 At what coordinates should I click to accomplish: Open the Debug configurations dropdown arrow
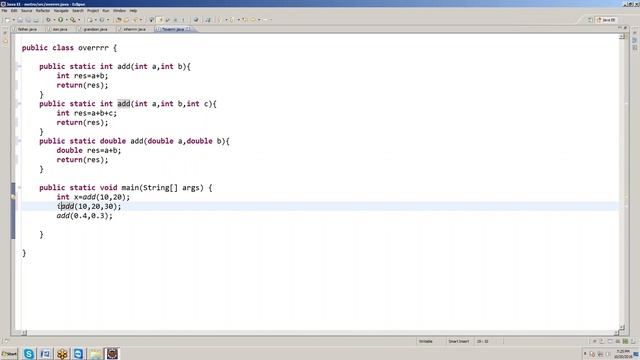[54, 20]
